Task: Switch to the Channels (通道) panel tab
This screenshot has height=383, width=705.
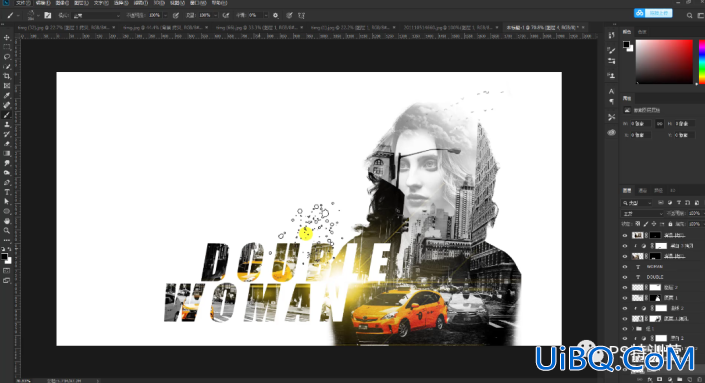Action: [643, 191]
